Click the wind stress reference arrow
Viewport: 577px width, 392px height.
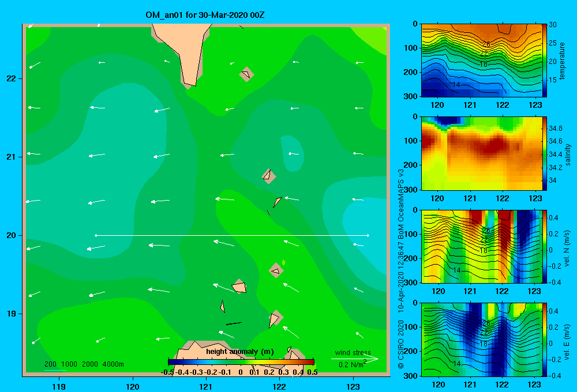(x=355, y=359)
